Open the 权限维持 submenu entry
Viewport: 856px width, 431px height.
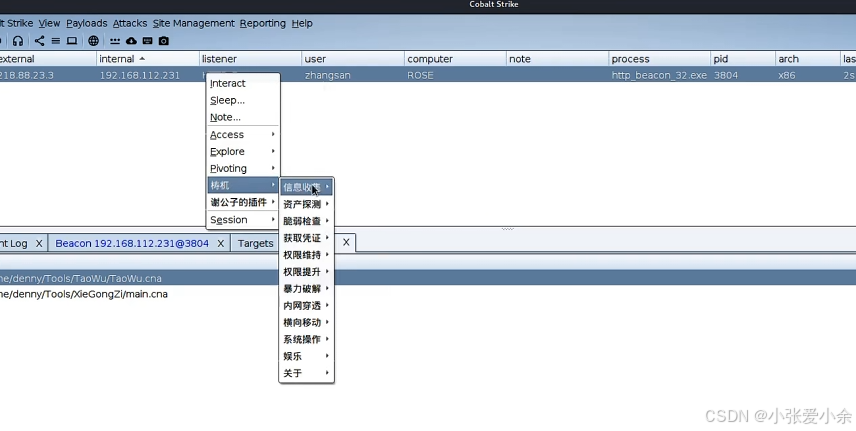pos(306,255)
